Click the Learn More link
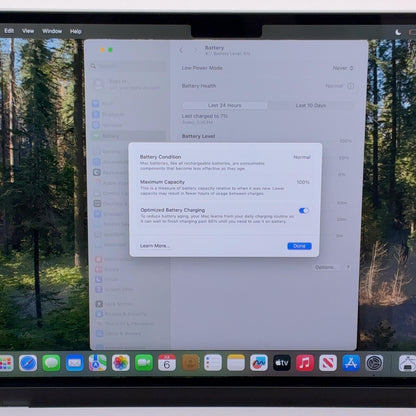Image resolution: width=416 pixels, height=416 pixels. (x=155, y=246)
